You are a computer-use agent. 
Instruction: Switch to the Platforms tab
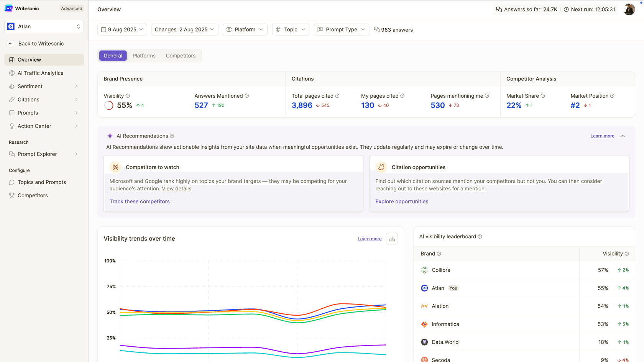click(x=144, y=56)
